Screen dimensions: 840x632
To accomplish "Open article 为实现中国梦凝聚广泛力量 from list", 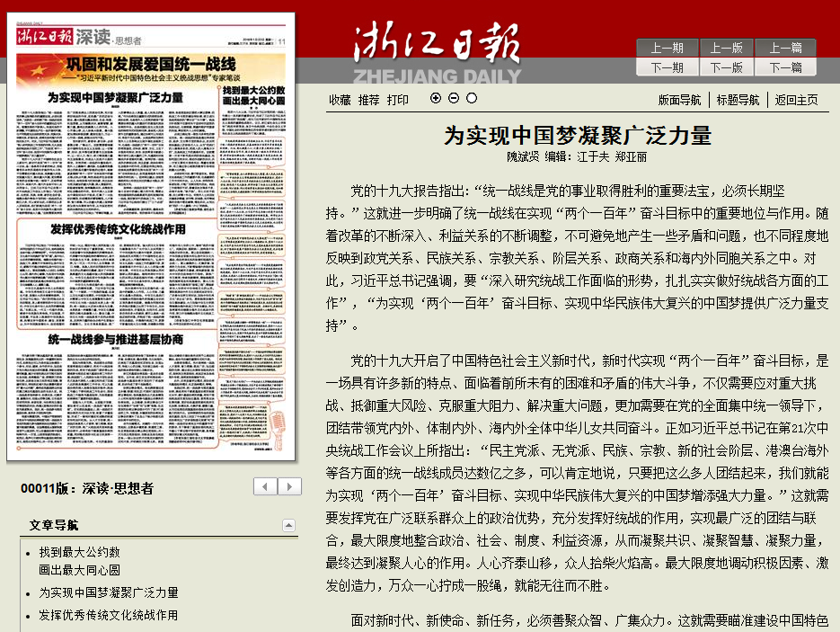I will 108,592.
